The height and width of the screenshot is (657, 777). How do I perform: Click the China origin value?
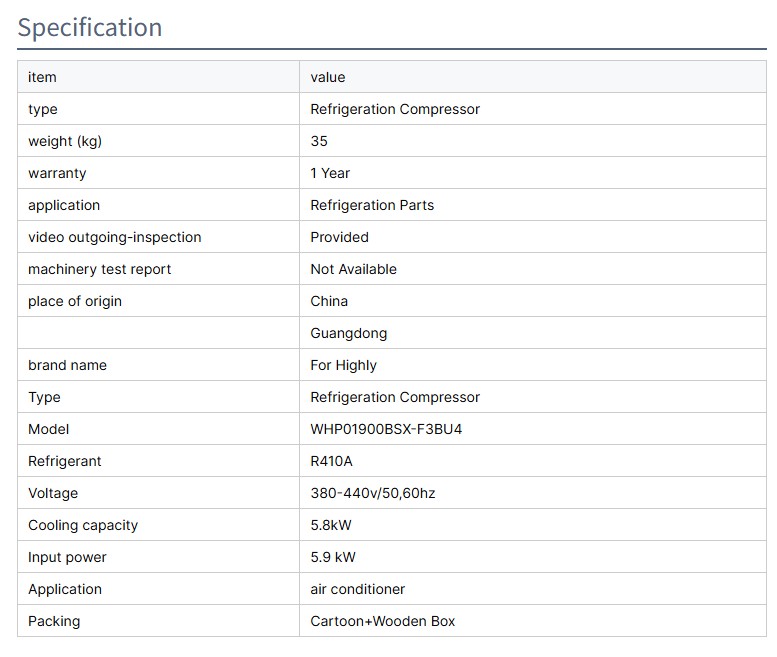tap(329, 301)
